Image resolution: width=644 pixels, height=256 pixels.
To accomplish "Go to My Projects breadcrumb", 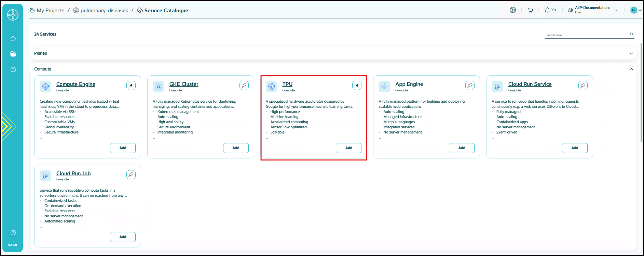I will (x=50, y=11).
